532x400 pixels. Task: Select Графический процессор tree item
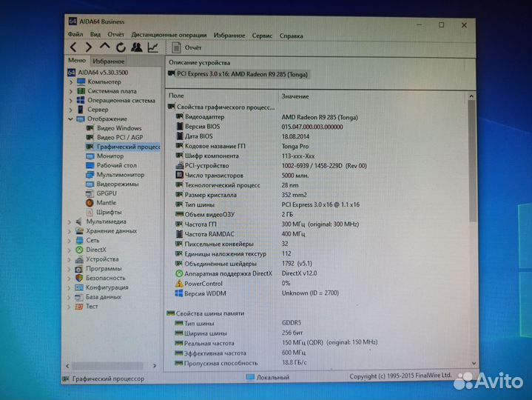point(123,147)
